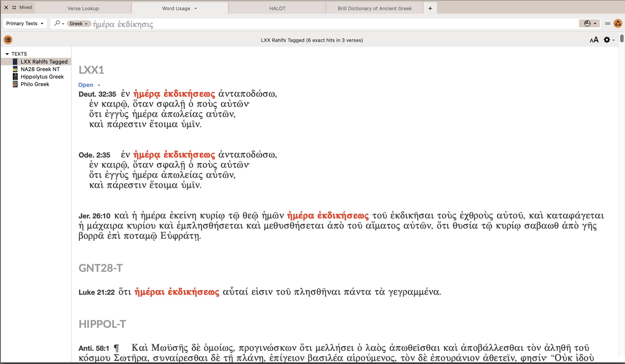Click the blue Open link under LXX1
The image size is (625, 364).
(x=85, y=85)
